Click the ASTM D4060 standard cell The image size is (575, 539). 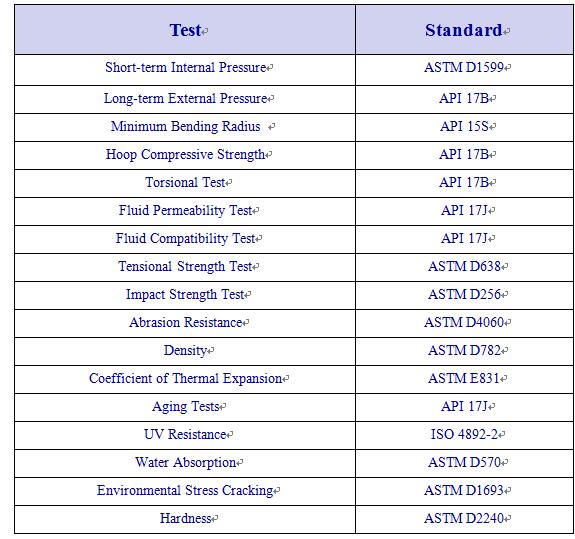pos(464,323)
